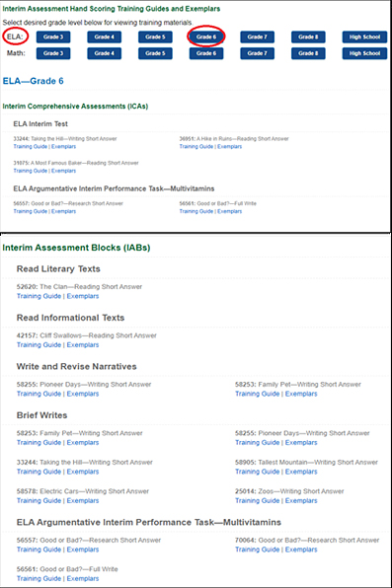The height and width of the screenshot is (588, 392).
Task: Select Math Grade 3 button
Action: click(53, 53)
